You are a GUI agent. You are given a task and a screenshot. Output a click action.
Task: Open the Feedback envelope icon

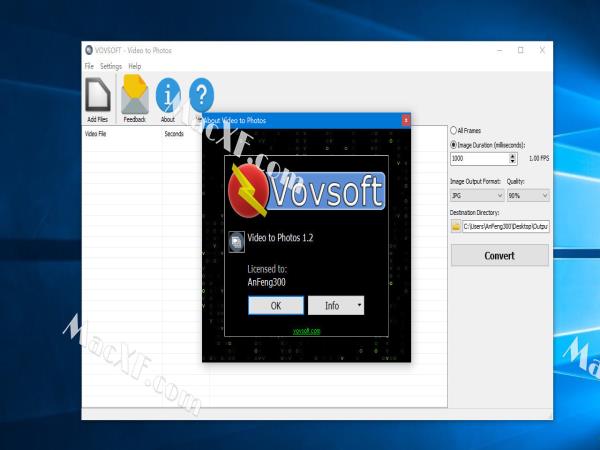pos(135,95)
